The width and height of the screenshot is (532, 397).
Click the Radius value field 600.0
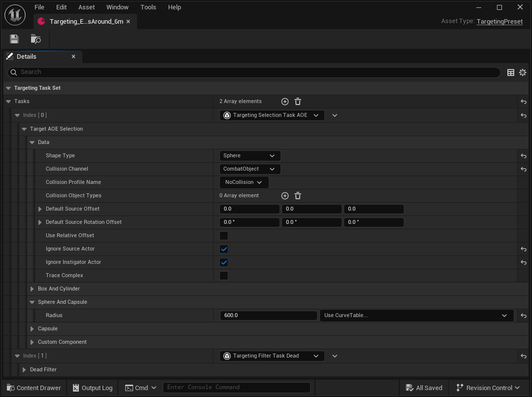268,316
